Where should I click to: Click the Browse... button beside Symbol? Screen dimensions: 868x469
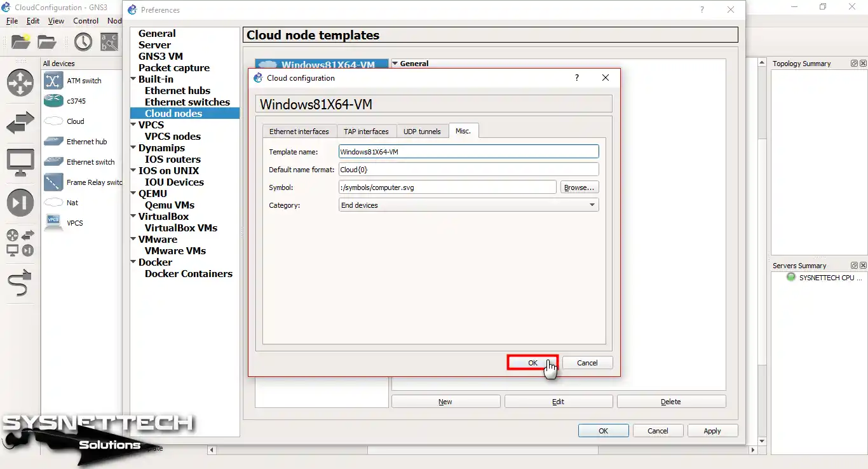click(579, 187)
